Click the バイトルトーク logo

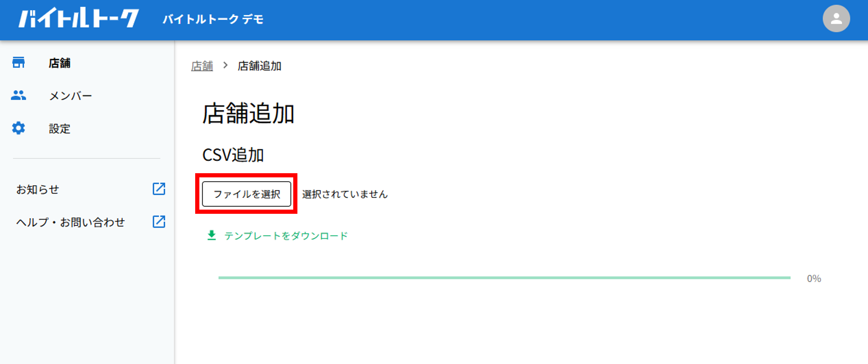pos(79,18)
